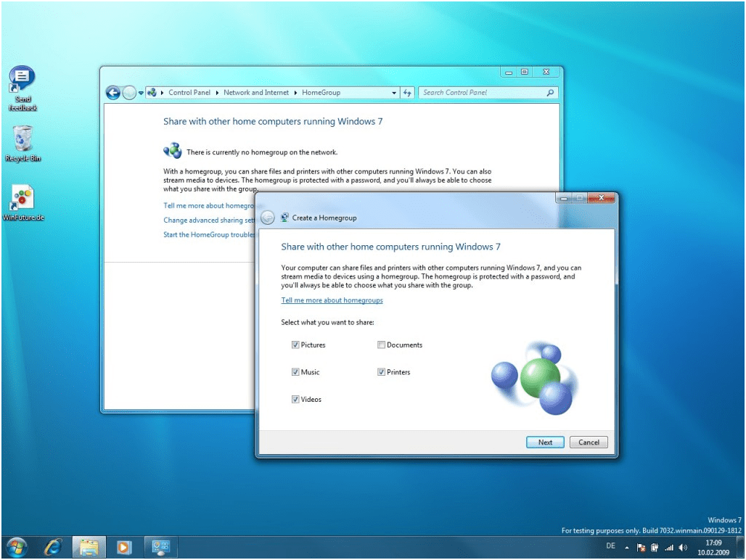This screenshot has width=746, height=560.
Task: Open the volume speaker tray icon
Action: tap(683, 548)
